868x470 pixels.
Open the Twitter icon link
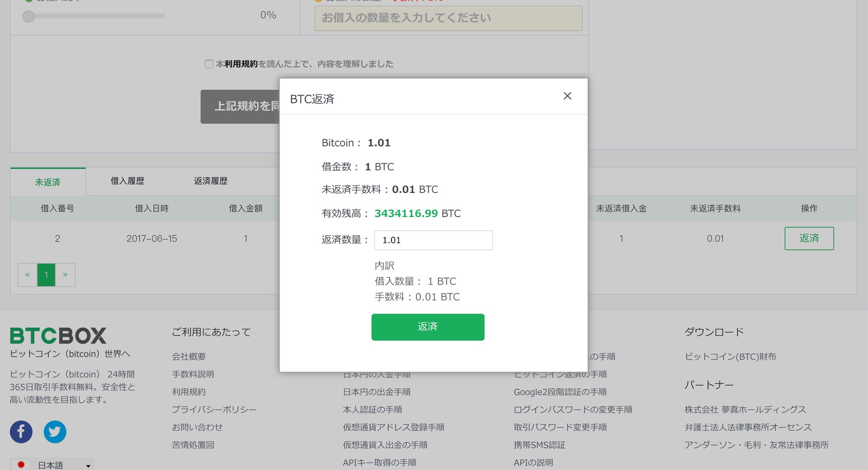(55, 431)
